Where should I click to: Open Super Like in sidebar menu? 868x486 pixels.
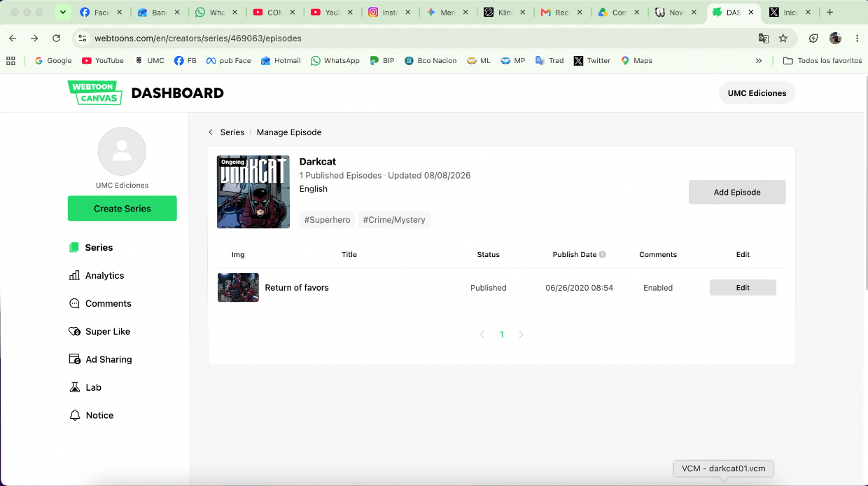(x=107, y=331)
